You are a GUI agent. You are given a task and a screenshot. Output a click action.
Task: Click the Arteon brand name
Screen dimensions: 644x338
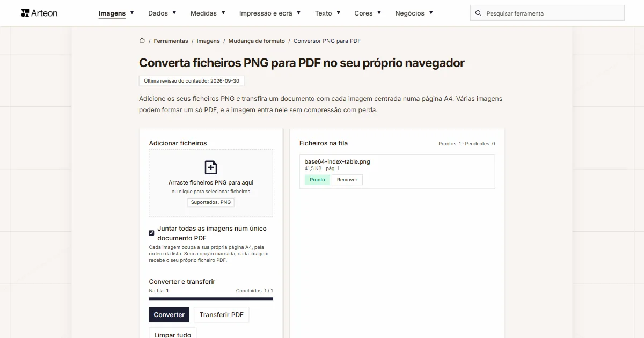(45, 13)
